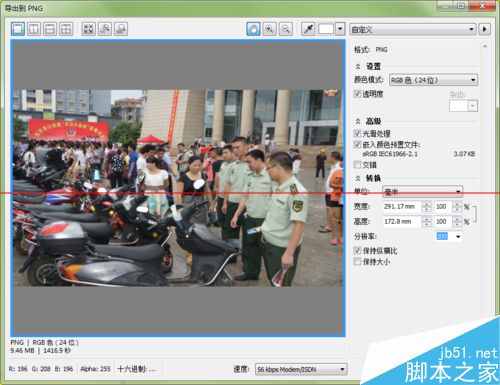Collapse the 高级 section

coord(358,121)
